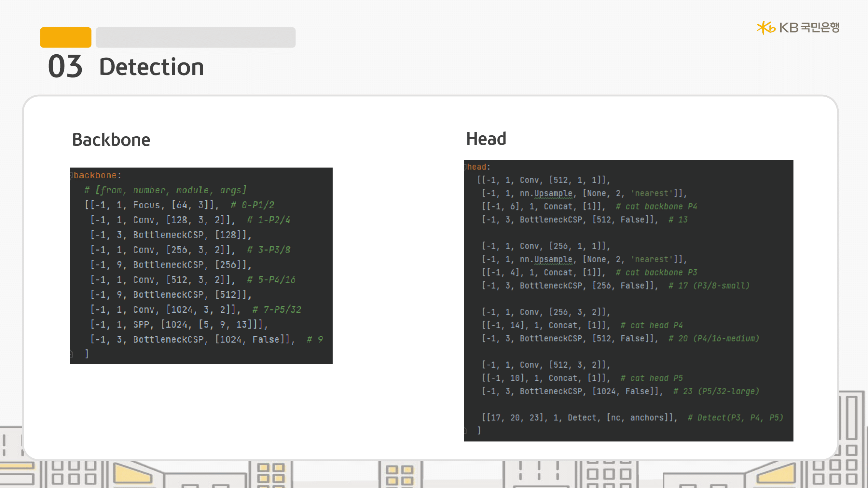The height and width of the screenshot is (488, 868).
Task: Click the first nn.Upsample underlined text
Action: pyautogui.click(x=553, y=193)
